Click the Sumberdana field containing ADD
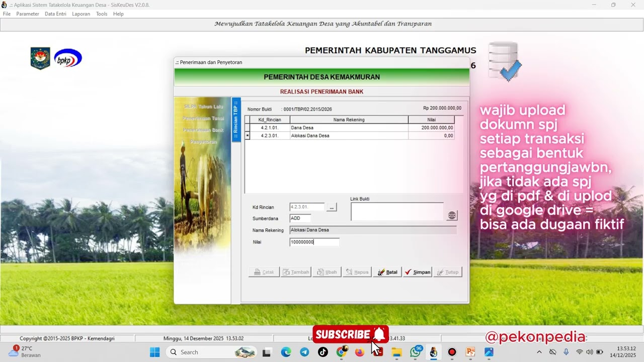 tap(300, 218)
